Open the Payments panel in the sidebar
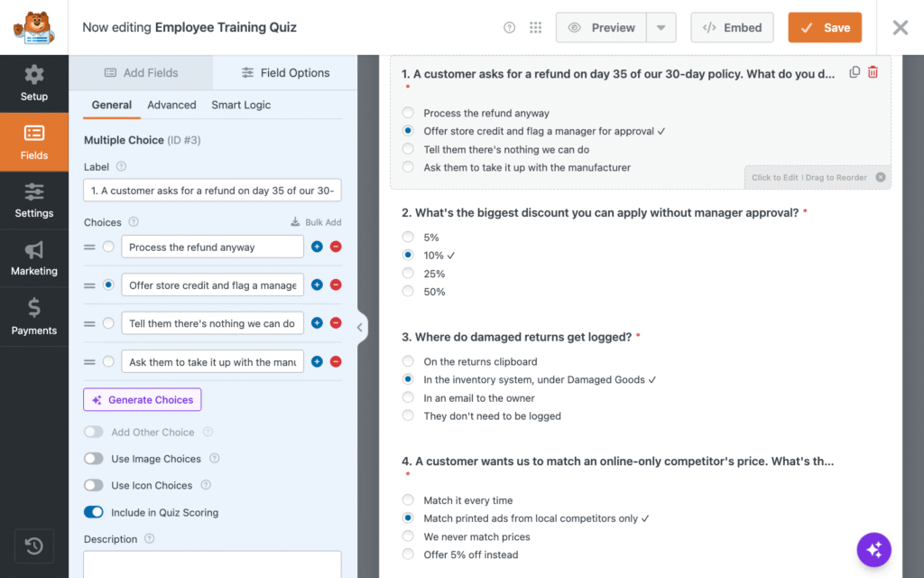The width and height of the screenshot is (924, 578). click(34, 317)
